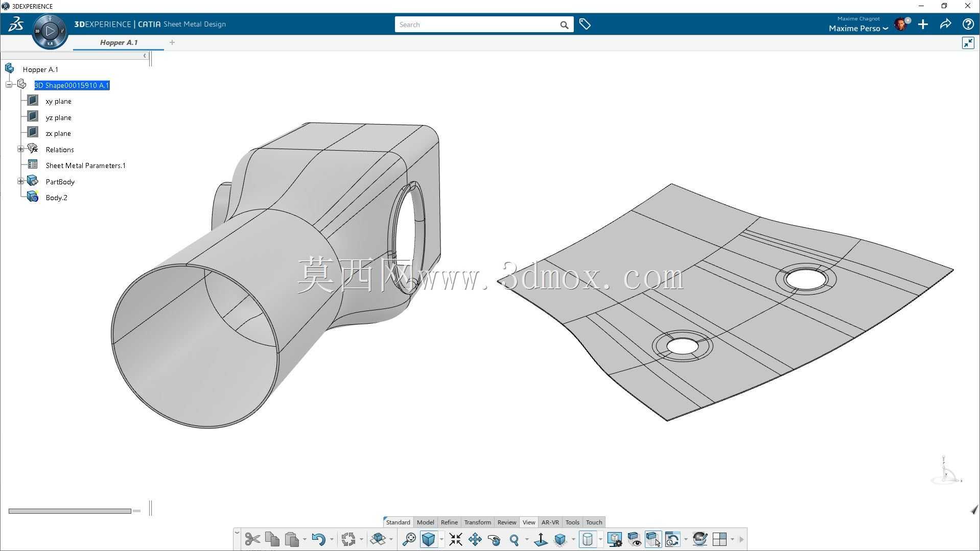Select Sheet Metal Parameters.1 in tree
This screenshot has height=551, width=980.
85,165
